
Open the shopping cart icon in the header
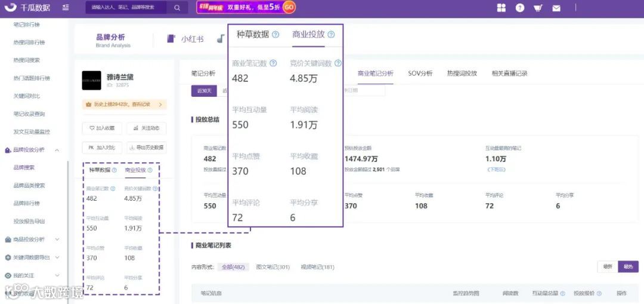coord(538,8)
